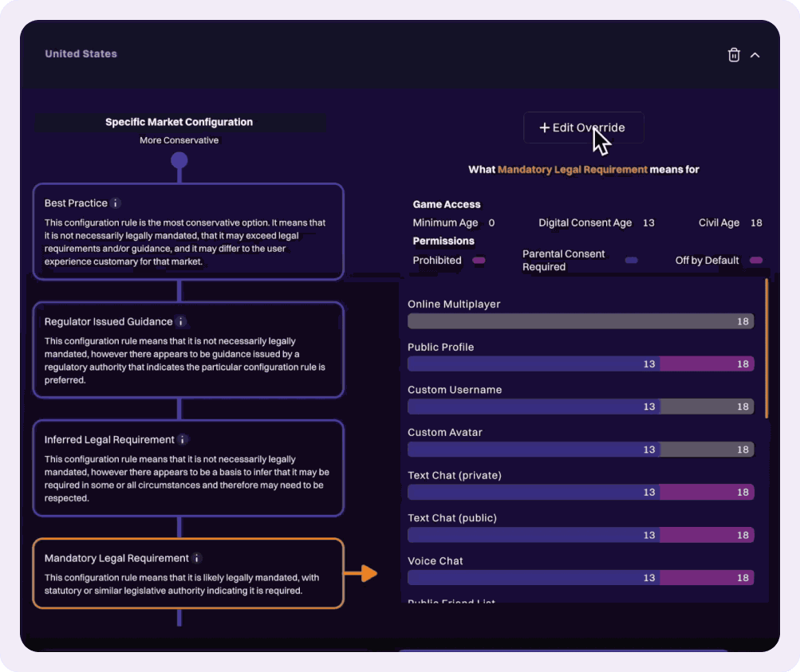
Task: Click the Public Profile age bar
Action: click(580, 364)
